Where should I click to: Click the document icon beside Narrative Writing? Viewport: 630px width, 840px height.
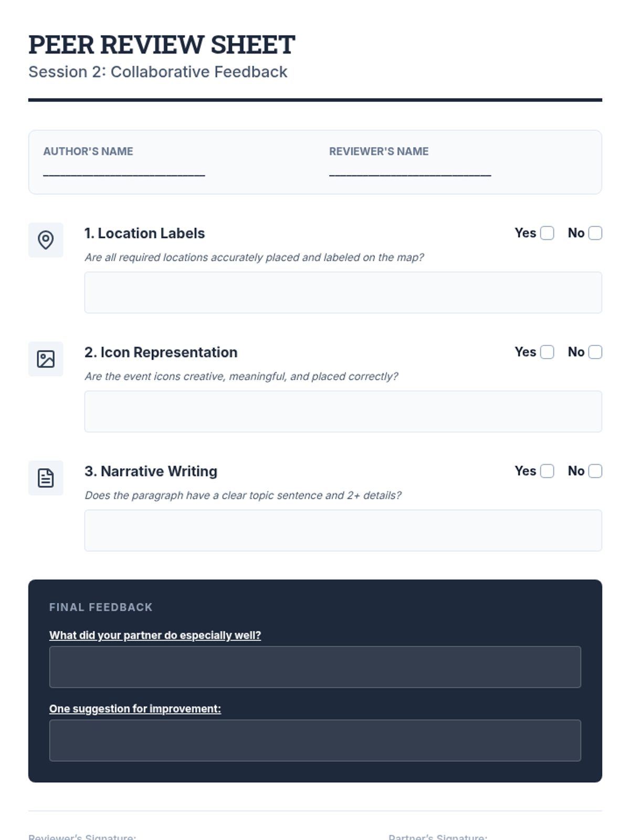46,478
